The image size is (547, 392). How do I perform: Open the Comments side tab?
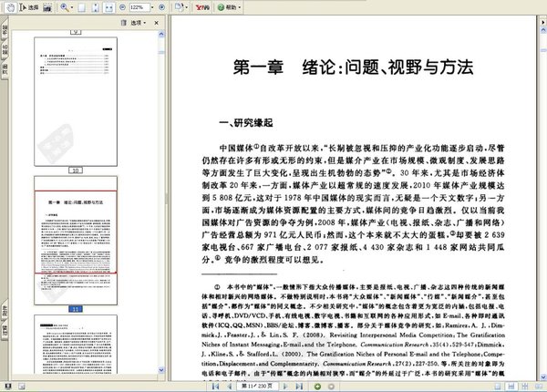(5, 331)
